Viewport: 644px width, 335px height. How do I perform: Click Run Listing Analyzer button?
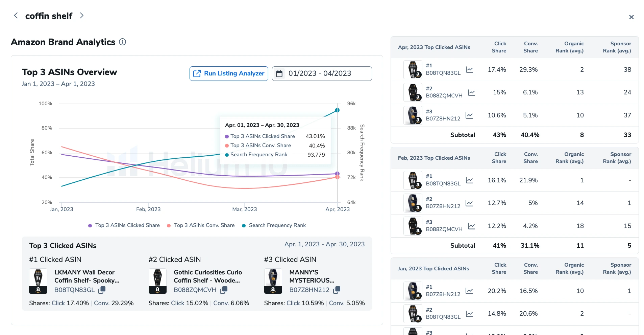tap(229, 73)
